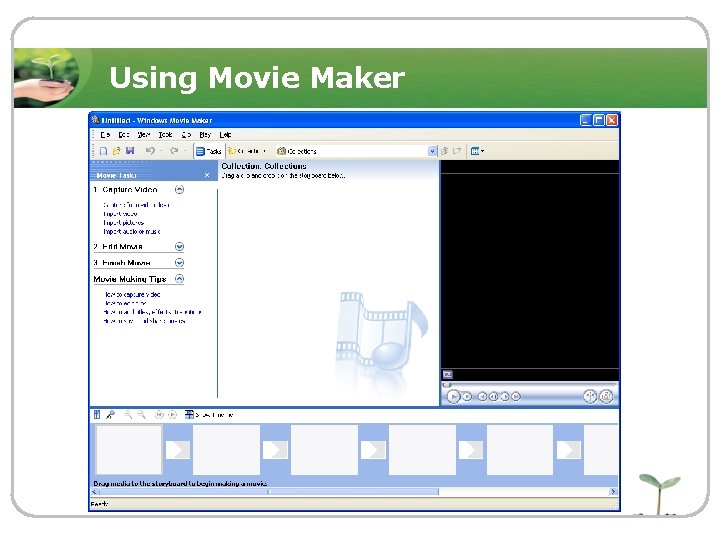Viewport: 720px width, 540px height.
Task: Click the preview monitor seek bar
Action: [529, 385]
